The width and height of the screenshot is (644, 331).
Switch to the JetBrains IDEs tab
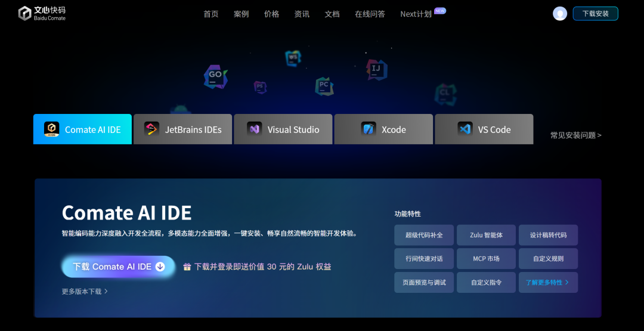click(x=182, y=129)
